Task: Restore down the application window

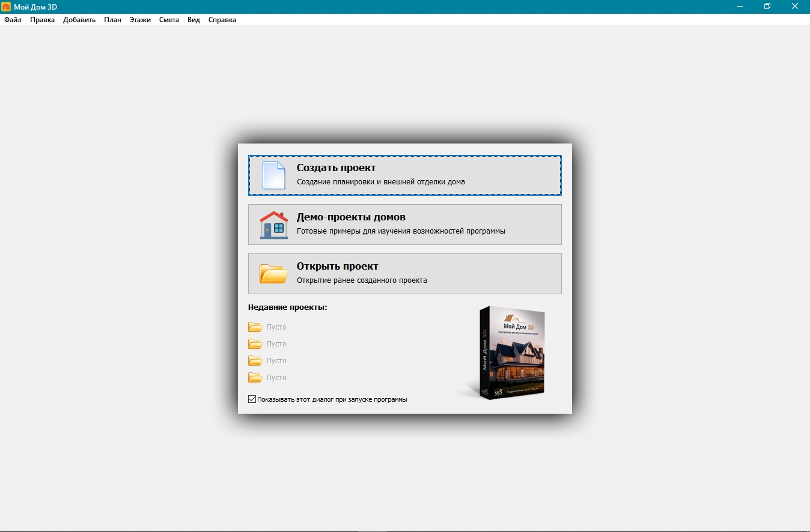Action: pyautogui.click(x=767, y=6)
